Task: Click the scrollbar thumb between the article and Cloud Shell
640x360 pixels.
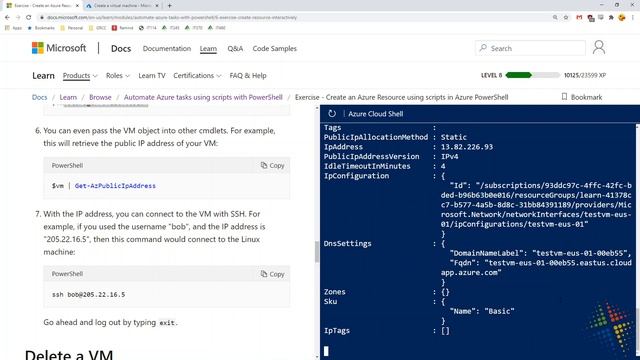Action: (317, 252)
